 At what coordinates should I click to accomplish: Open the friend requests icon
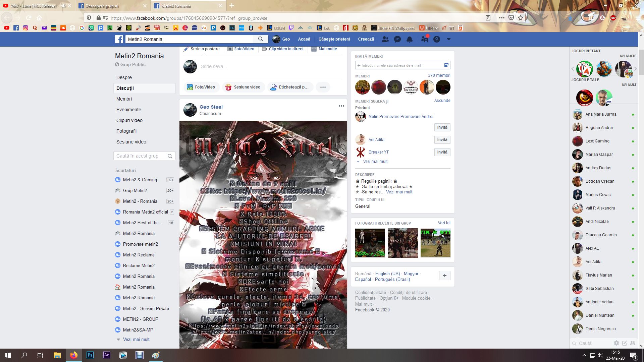pyautogui.click(x=385, y=39)
